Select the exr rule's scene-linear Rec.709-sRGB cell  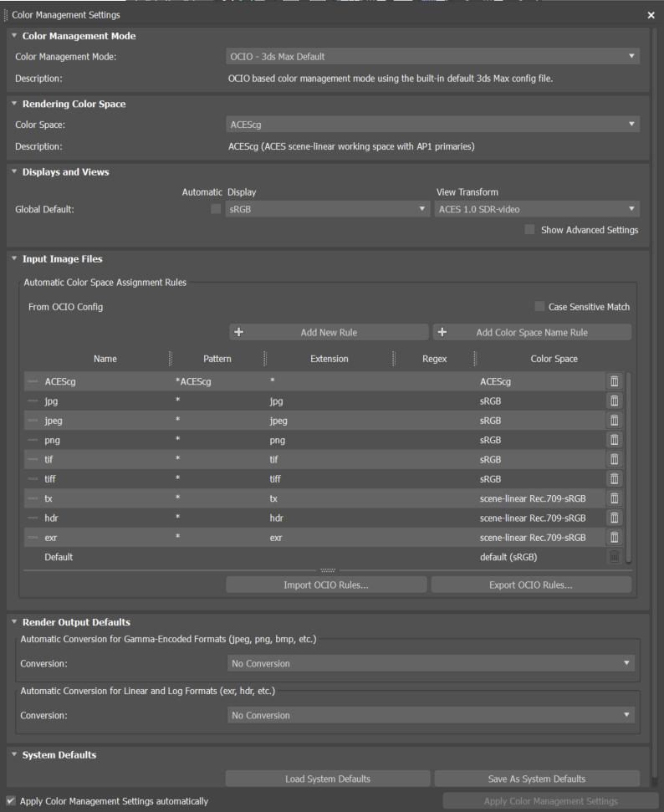click(533, 538)
